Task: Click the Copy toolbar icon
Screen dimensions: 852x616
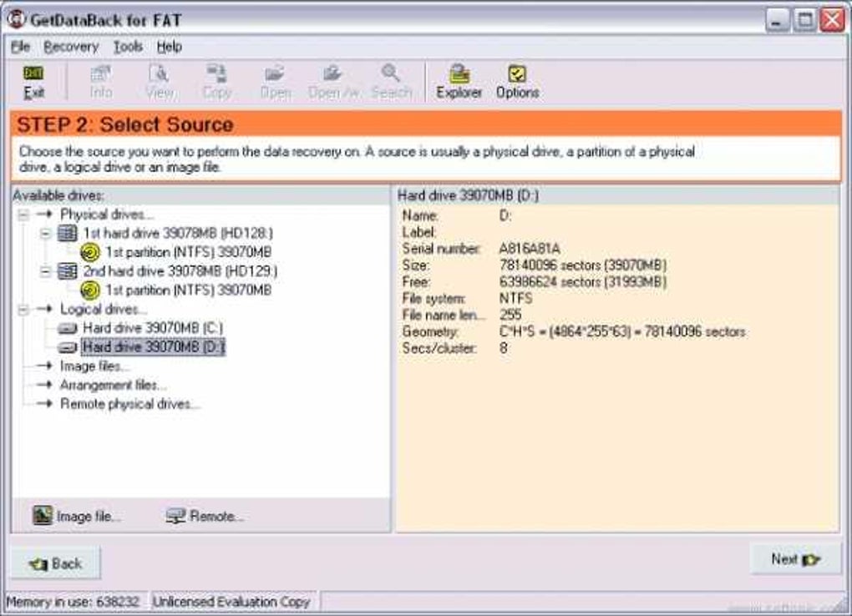Action: pos(217,73)
